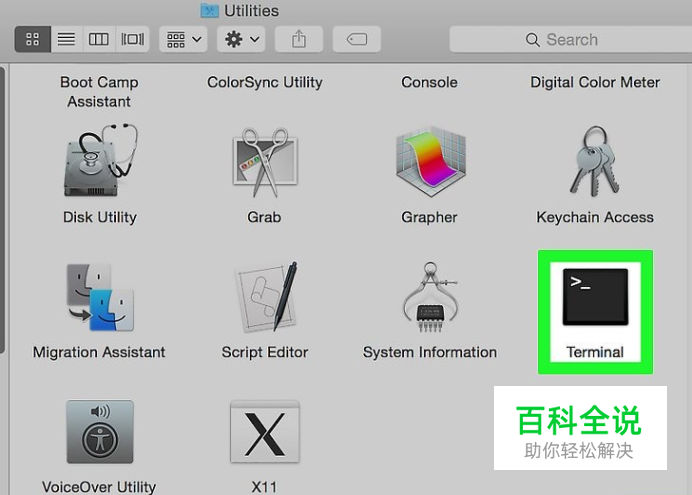The width and height of the screenshot is (692, 495).
Task: Switch to icon view mode
Action: pos(33,39)
